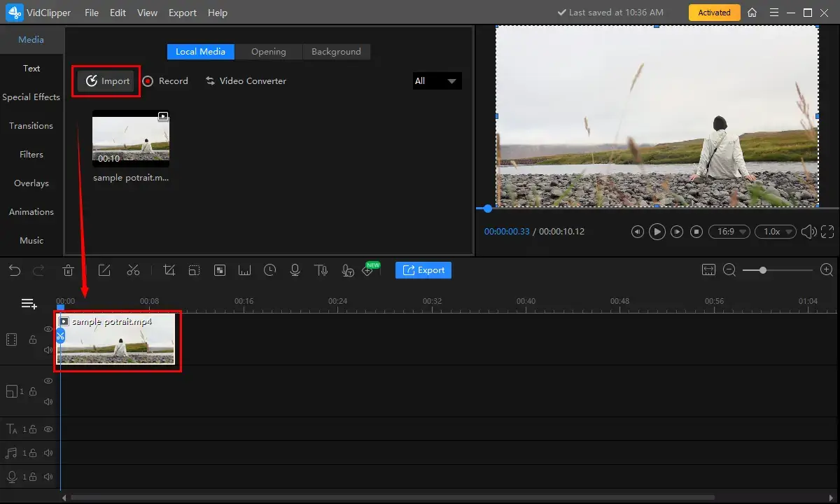Screen dimensions: 840x504
Task: Click the undo arrow icon
Action: (15, 270)
